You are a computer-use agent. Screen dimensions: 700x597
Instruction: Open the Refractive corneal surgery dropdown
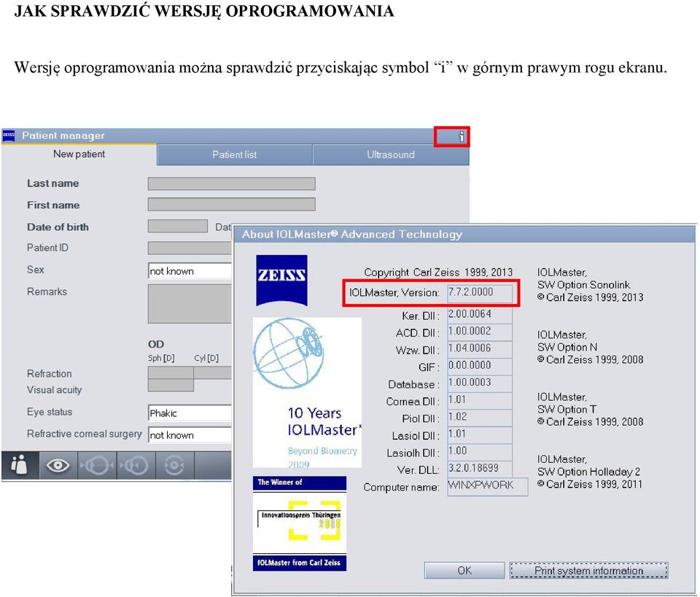point(190,434)
